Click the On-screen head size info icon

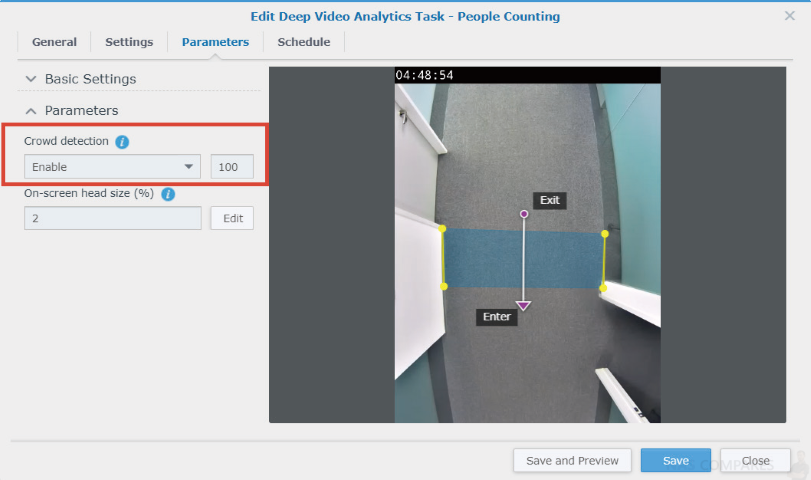[x=168, y=194]
